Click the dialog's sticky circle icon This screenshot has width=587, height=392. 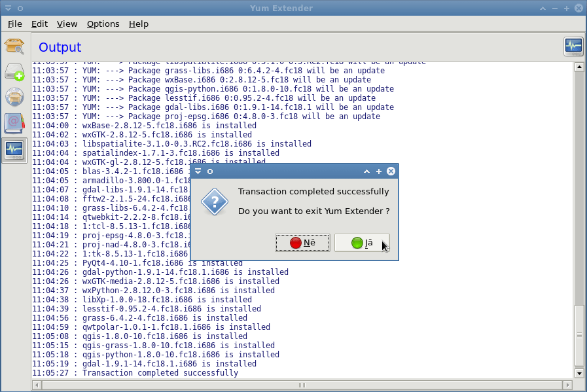(x=210, y=171)
